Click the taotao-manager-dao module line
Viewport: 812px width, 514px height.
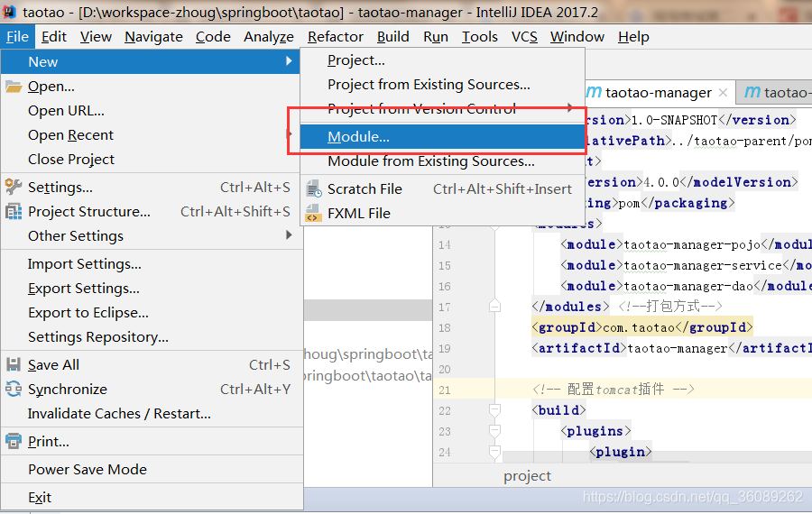pyautogui.click(x=686, y=286)
